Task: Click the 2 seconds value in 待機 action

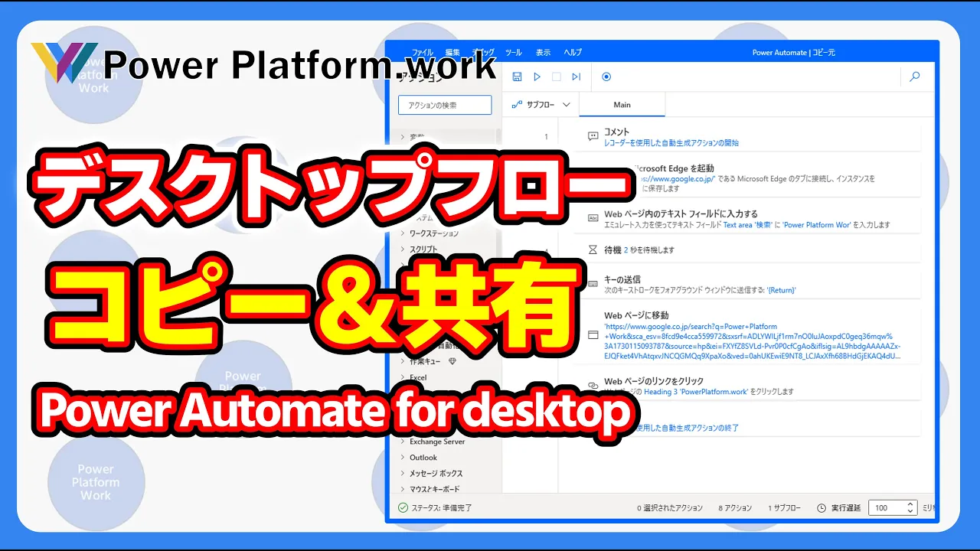Action: coord(626,249)
